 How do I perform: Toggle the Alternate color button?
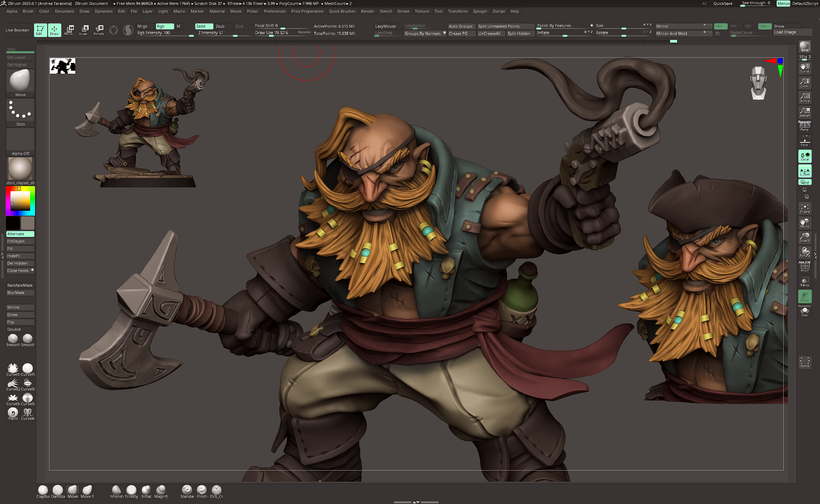pos(20,234)
